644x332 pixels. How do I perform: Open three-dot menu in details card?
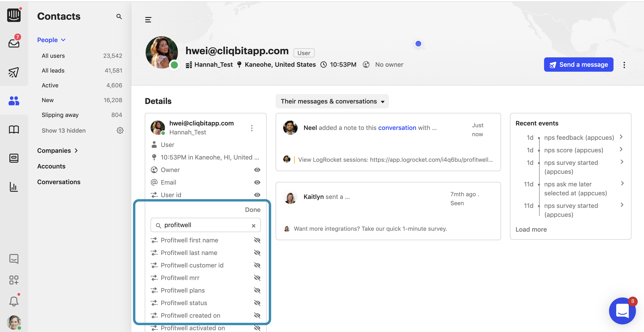[x=252, y=128]
